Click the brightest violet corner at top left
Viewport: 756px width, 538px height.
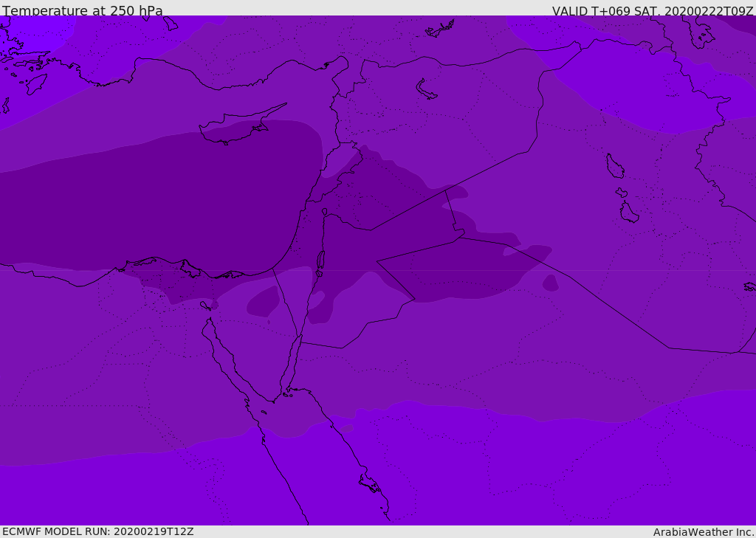click(x=30, y=30)
